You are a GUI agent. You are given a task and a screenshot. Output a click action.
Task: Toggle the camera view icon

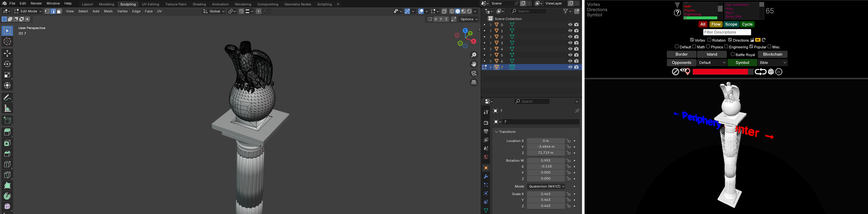coord(474,73)
